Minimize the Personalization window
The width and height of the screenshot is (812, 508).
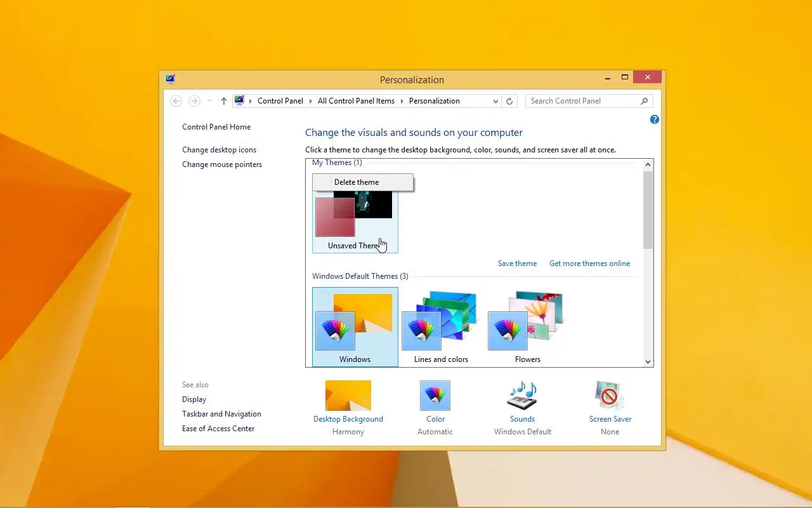point(608,77)
